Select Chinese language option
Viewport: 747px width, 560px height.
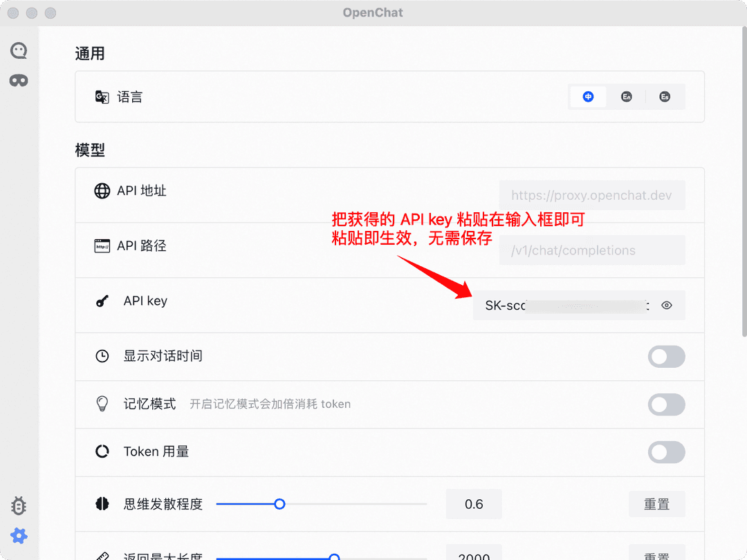[x=589, y=97]
